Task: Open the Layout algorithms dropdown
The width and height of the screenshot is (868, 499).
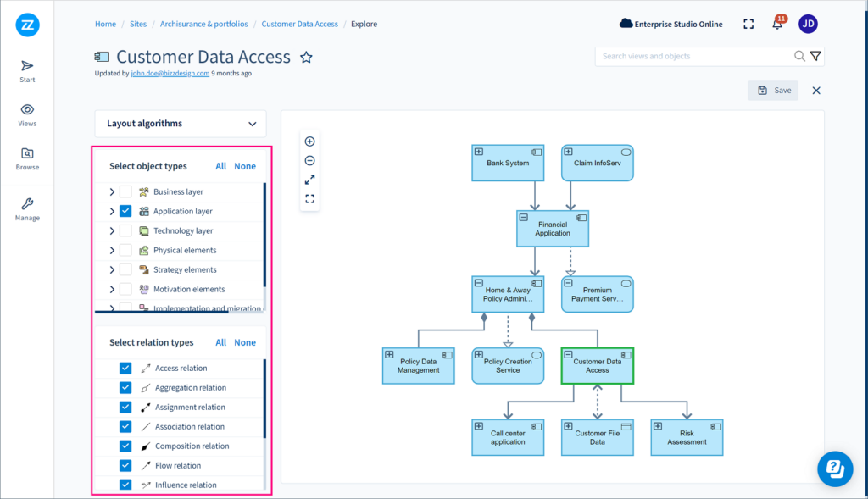Action: pos(181,124)
